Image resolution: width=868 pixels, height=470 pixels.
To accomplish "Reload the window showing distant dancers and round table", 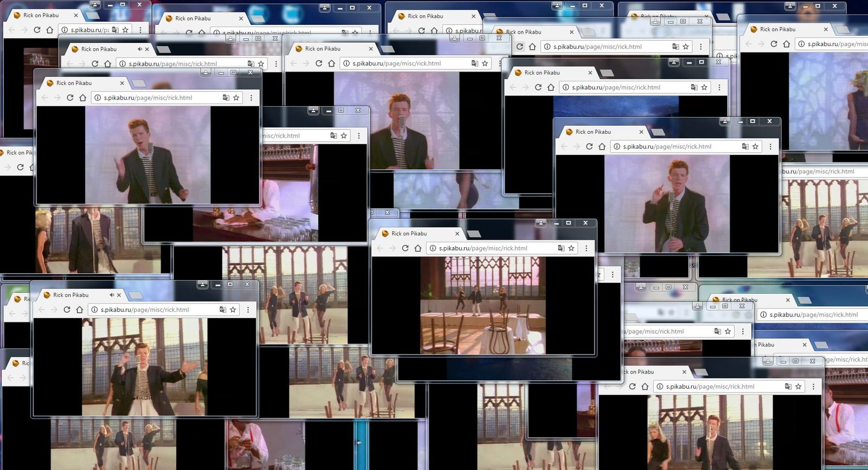I will tap(405, 248).
